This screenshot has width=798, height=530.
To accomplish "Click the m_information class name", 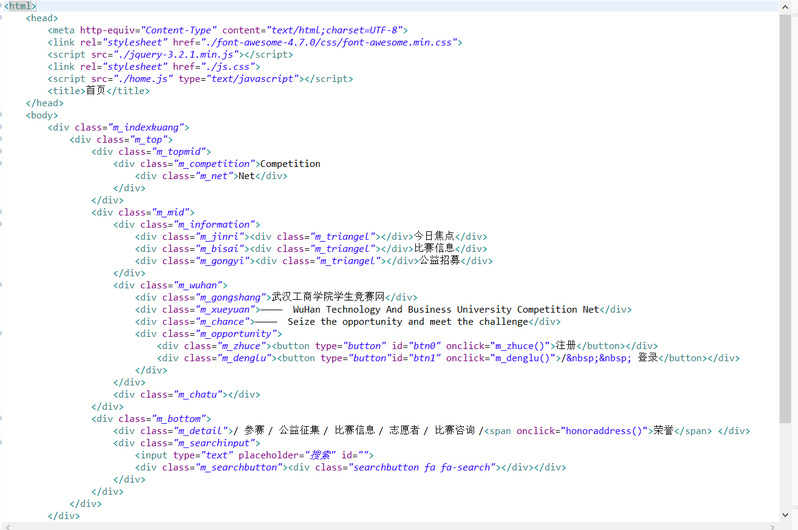I will [214, 225].
